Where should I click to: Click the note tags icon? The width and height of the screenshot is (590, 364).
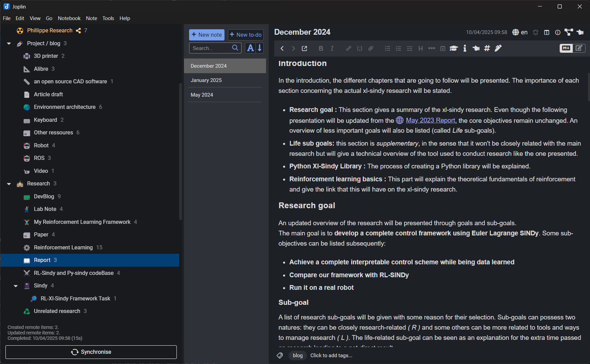(280, 355)
